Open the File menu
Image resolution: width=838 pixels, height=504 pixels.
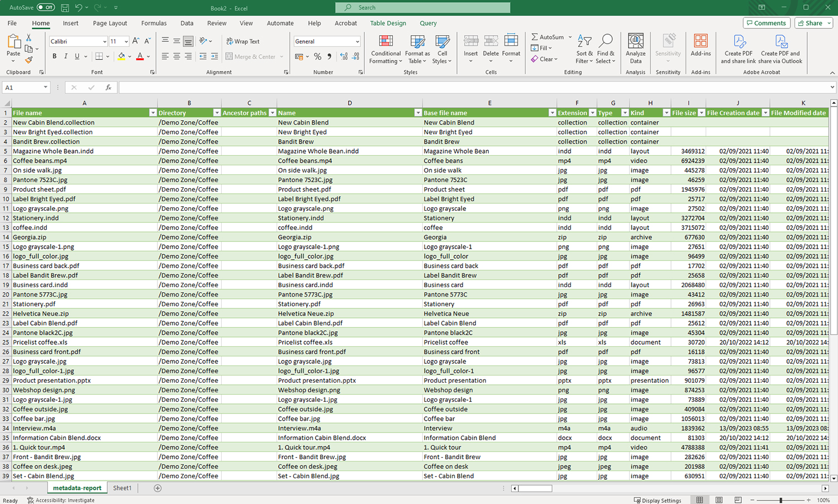(x=12, y=23)
